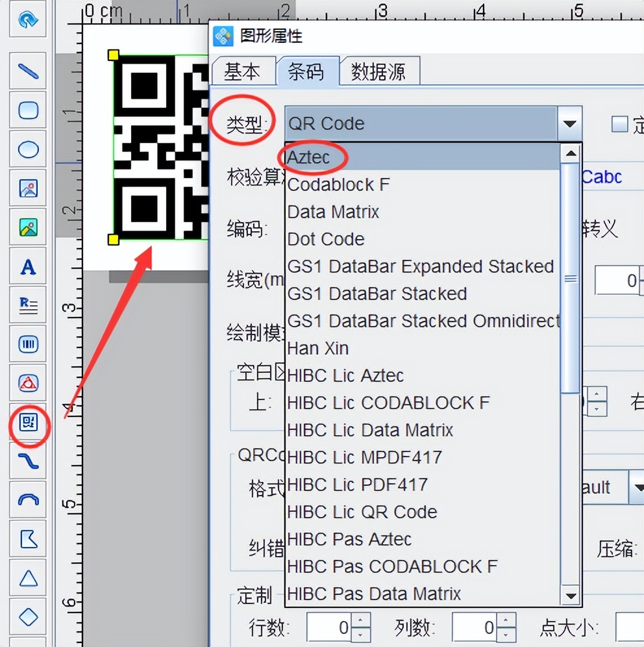Click the redo arrow icon at top
Viewport: 644px width, 647px height.
coord(28,19)
